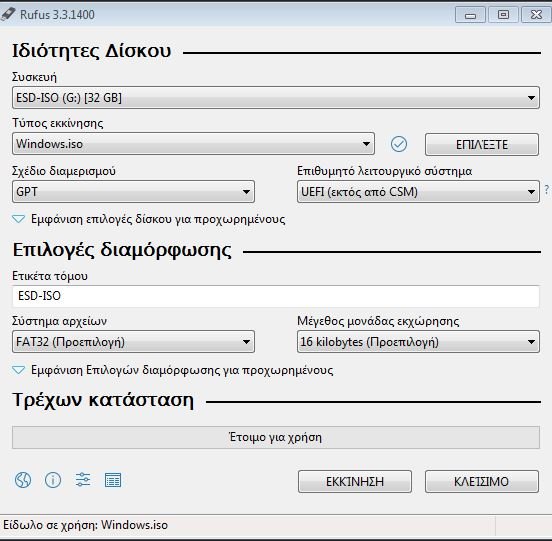Click the Συσκευή label
Viewport: 552px width, 541px height.
34,77
